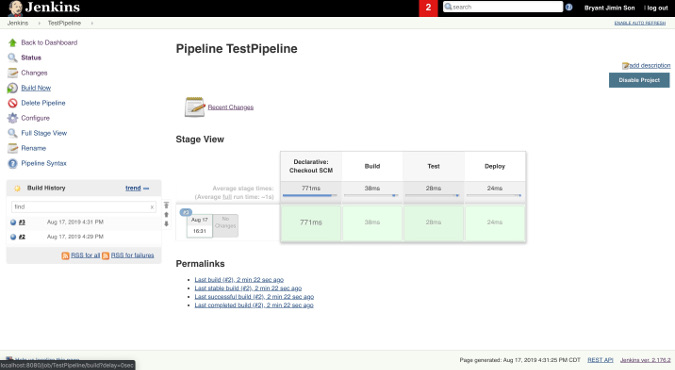
Task: Clear the build find field with x
Action: click(152, 207)
